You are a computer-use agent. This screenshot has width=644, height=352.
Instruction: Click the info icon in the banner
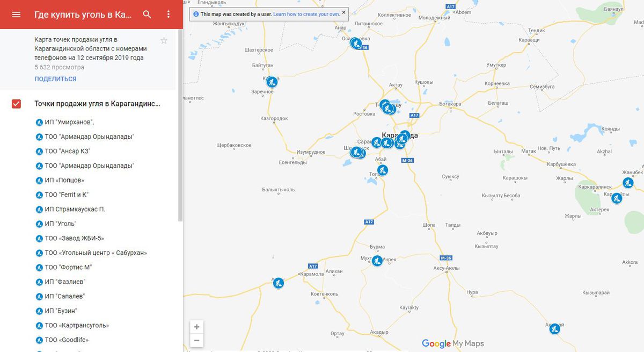click(x=196, y=14)
